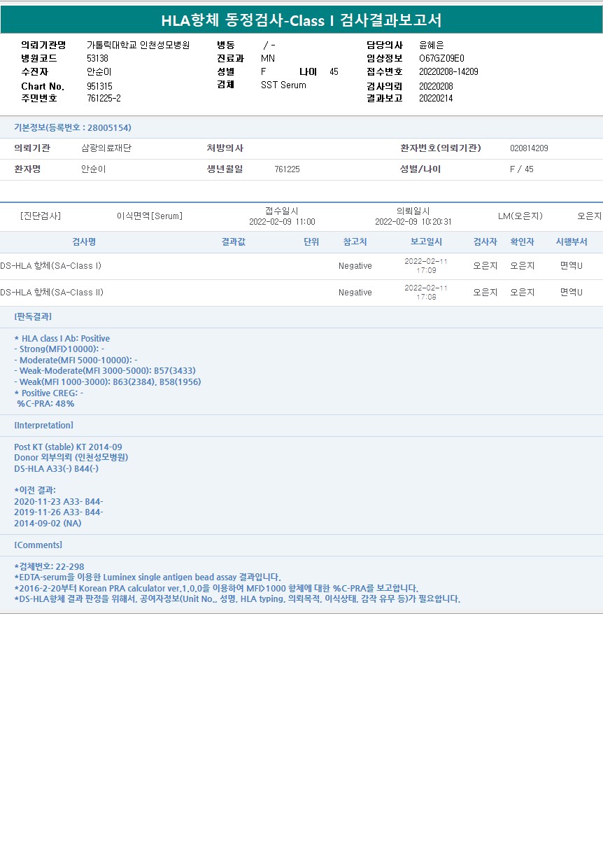Select the '[진단검사]' label

coord(41,216)
